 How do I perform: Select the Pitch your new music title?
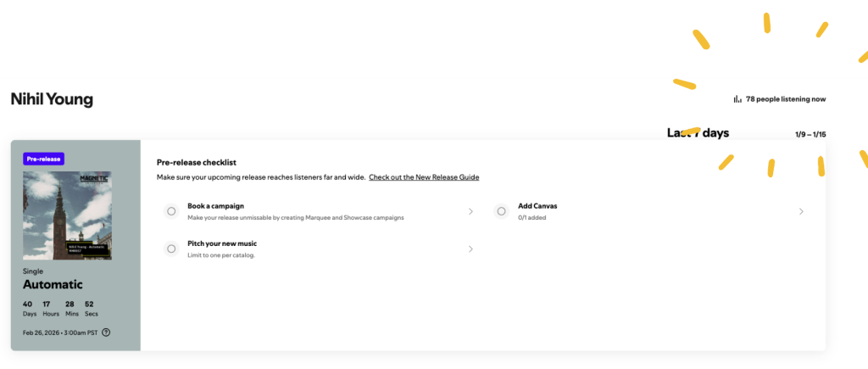click(222, 243)
